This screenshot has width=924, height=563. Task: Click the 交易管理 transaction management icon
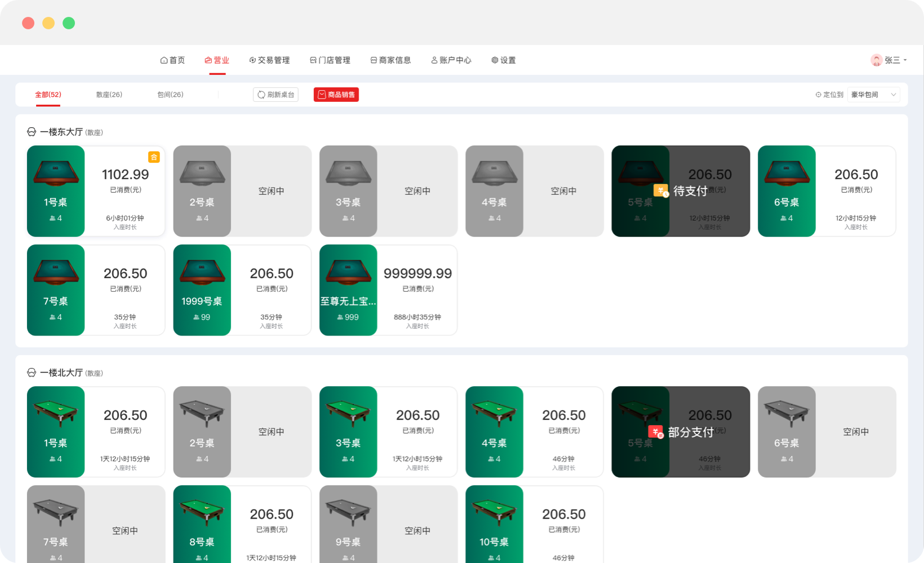click(252, 60)
